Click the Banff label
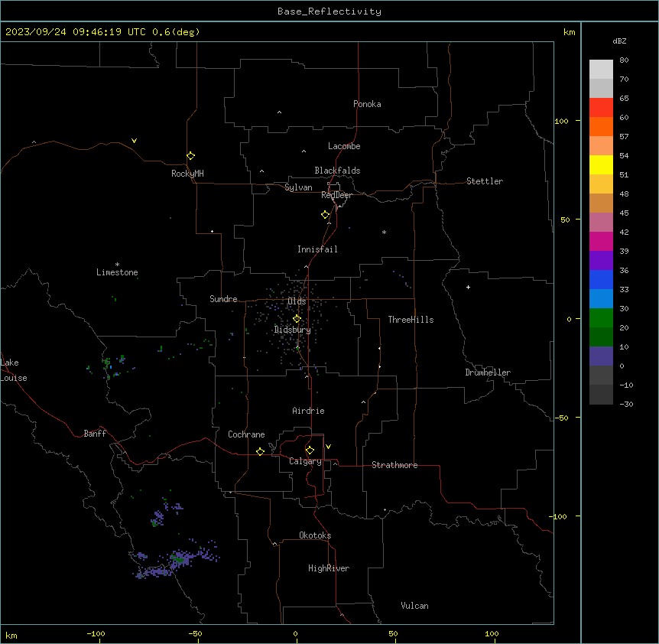This screenshot has width=659, height=644. point(95,434)
